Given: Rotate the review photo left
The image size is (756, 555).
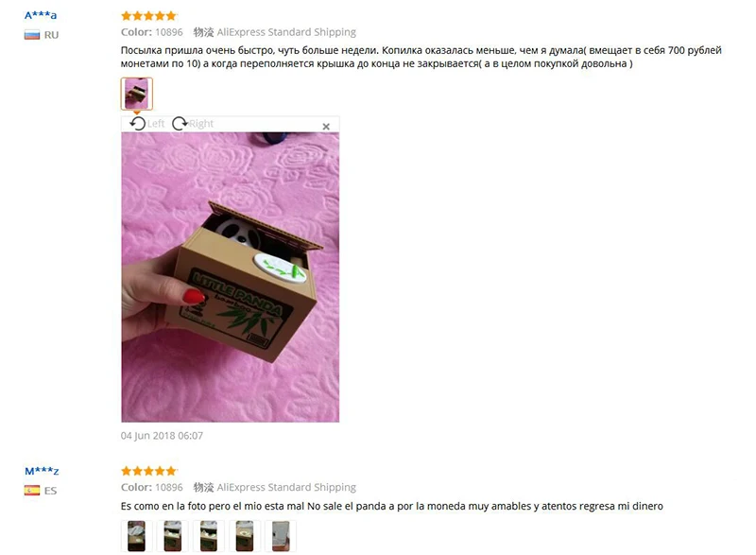Looking at the screenshot, I should 147,124.
